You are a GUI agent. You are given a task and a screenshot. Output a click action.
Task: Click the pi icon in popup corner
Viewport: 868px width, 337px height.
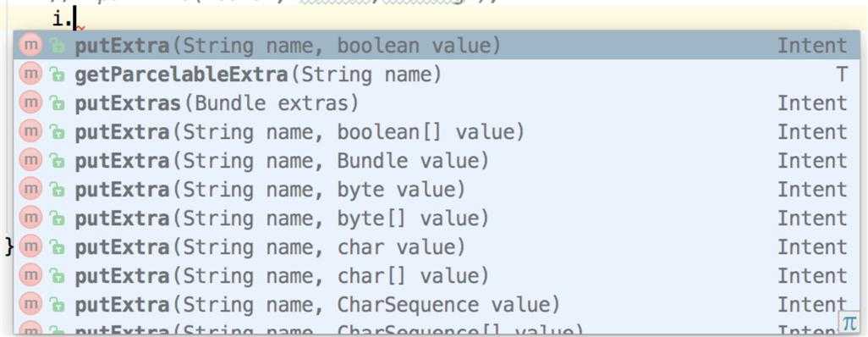pos(849,323)
